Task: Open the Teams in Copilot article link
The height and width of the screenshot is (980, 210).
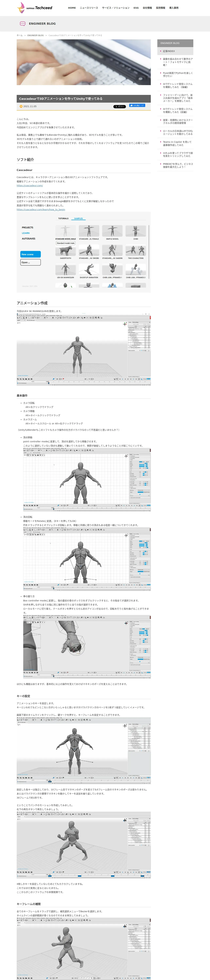Action: point(178,143)
